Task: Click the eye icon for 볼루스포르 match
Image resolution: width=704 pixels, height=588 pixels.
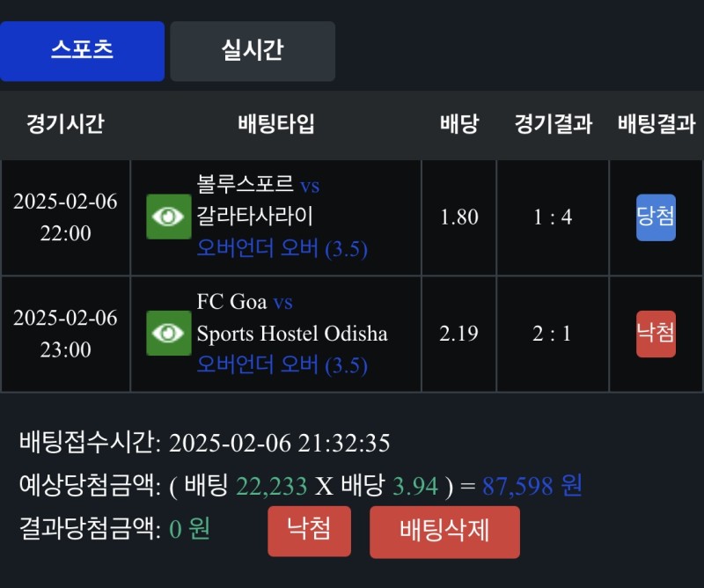Action: click(168, 217)
